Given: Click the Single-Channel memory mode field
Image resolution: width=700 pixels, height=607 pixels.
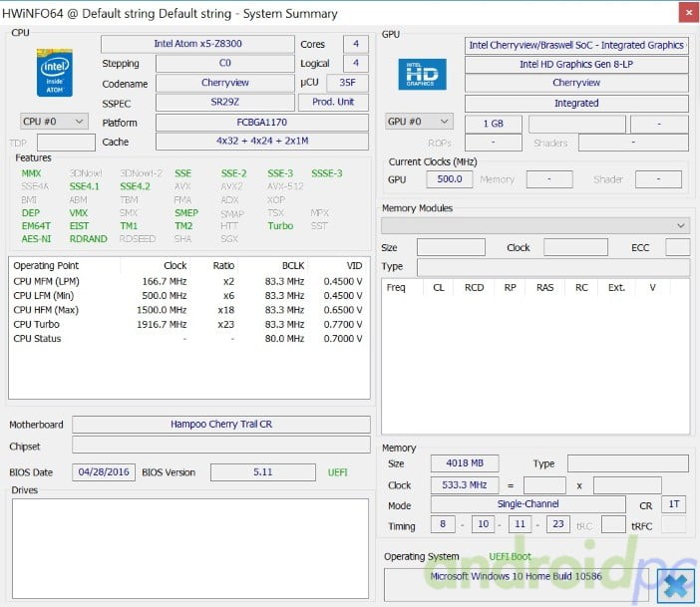Looking at the screenshot, I should click(528, 504).
